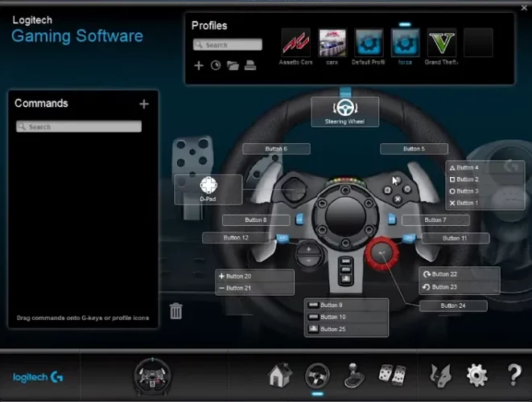Image resolution: width=532 pixels, height=402 pixels.
Task: Click the G29 wheel device thumbnail
Action: coord(152,376)
